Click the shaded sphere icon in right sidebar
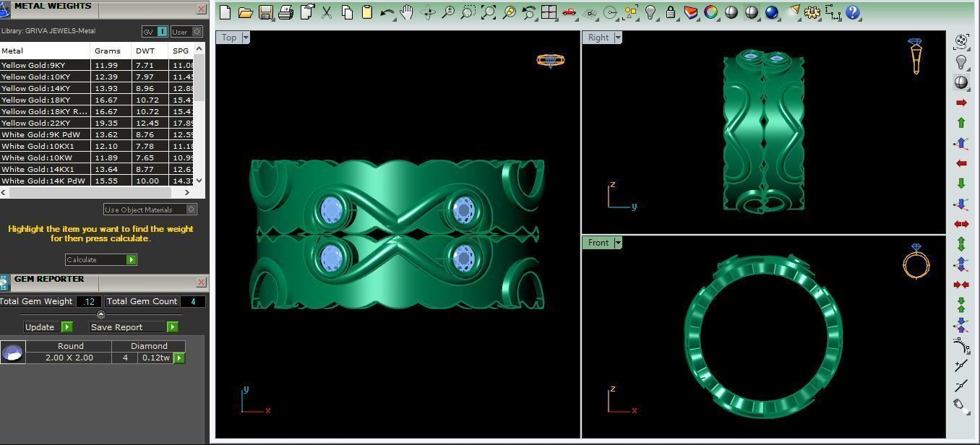Screen dimensions: 980x445 click(x=961, y=82)
